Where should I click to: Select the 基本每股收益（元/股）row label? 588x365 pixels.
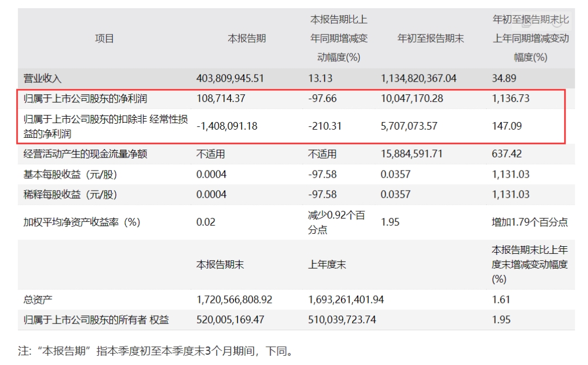pyautogui.click(x=70, y=174)
